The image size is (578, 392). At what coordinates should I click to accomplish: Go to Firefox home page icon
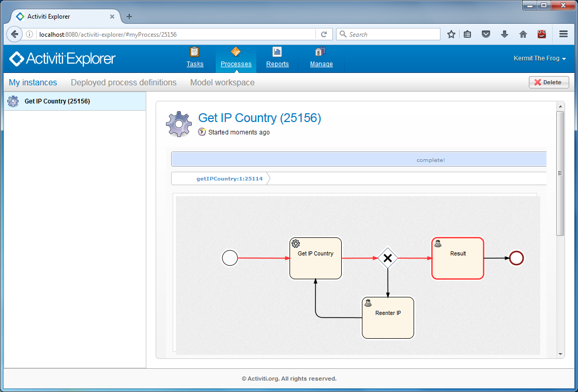coord(523,34)
